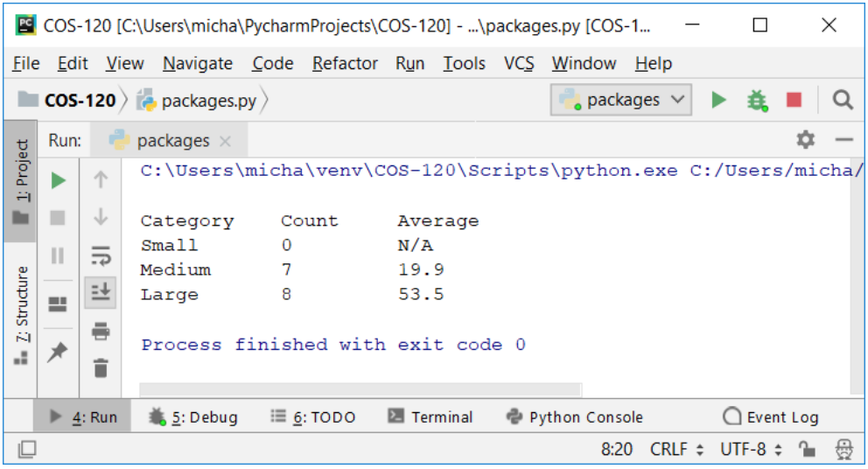
Task: Click the 'Medium' row in console output
Action: coord(291,269)
